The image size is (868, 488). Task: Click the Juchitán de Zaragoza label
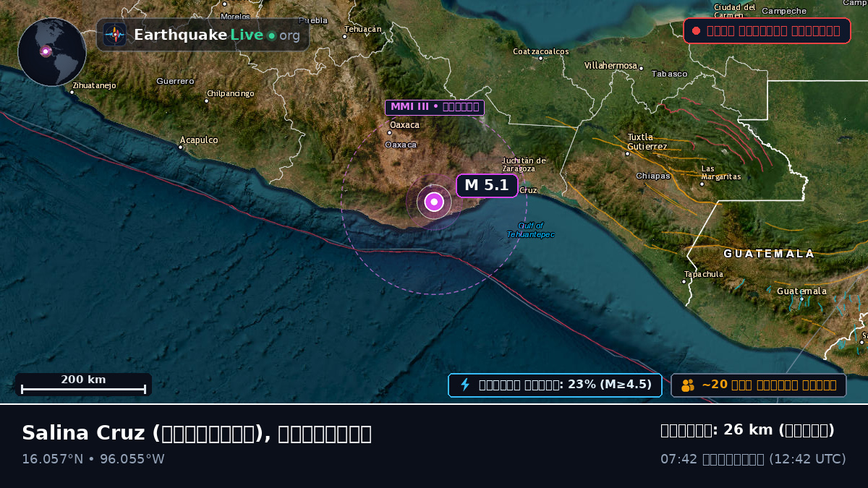point(524,164)
